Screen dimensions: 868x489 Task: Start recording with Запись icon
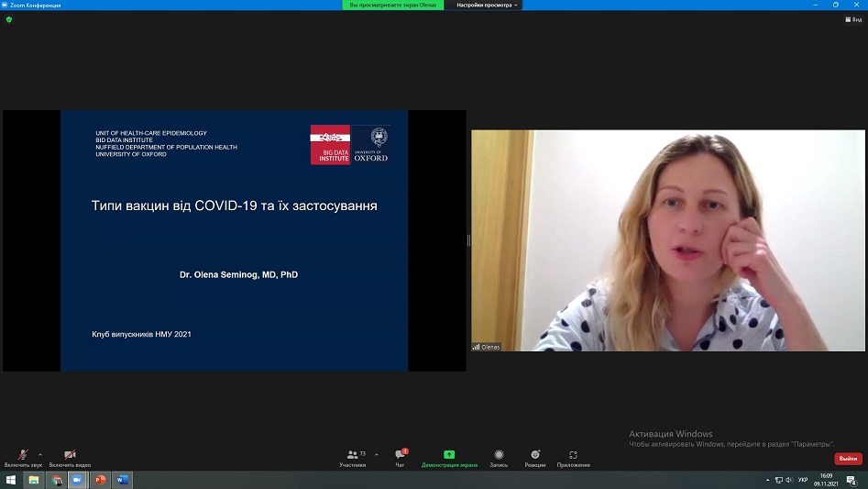[x=499, y=455]
